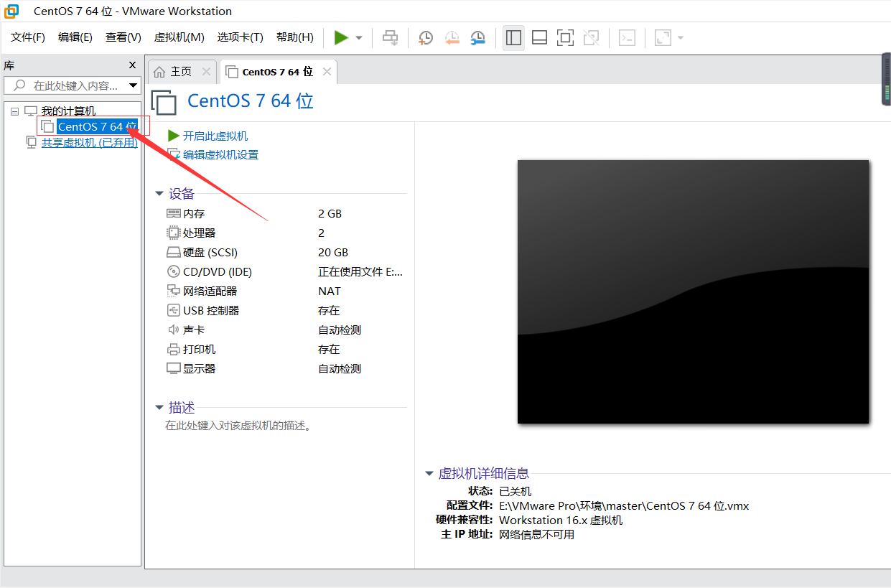Click the virtual machine screen thumbnail
891x588 pixels.
tap(693, 291)
